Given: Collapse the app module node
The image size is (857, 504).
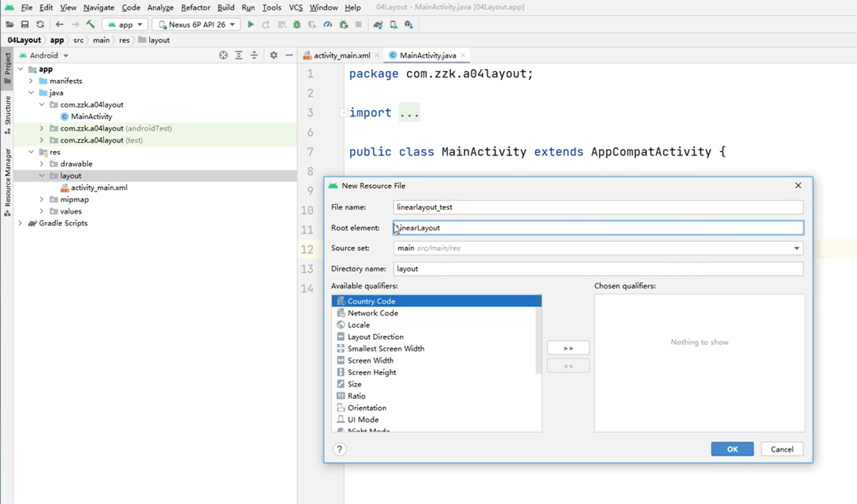Looking at the screenshot, I should tap(21, 69).
